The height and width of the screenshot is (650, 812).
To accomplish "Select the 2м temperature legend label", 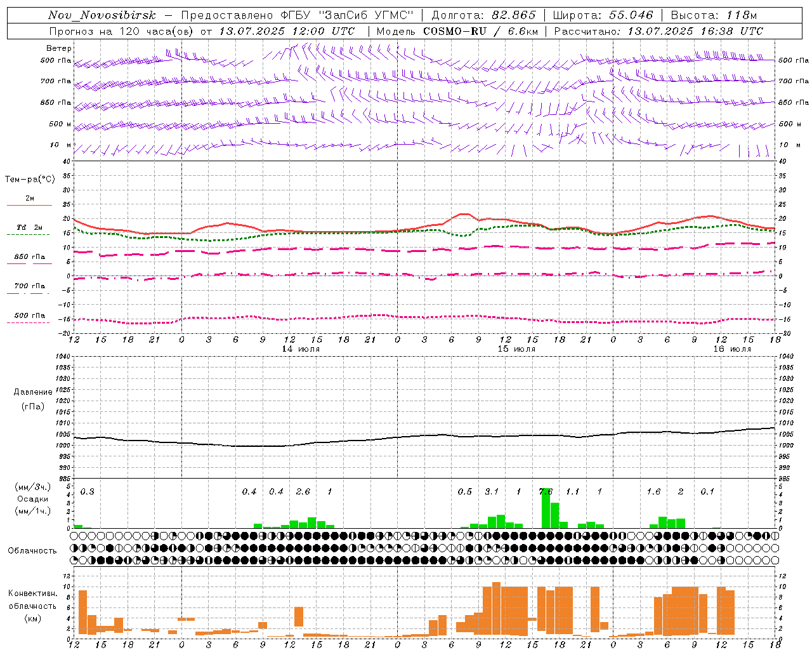I will [x=30, y=198].
